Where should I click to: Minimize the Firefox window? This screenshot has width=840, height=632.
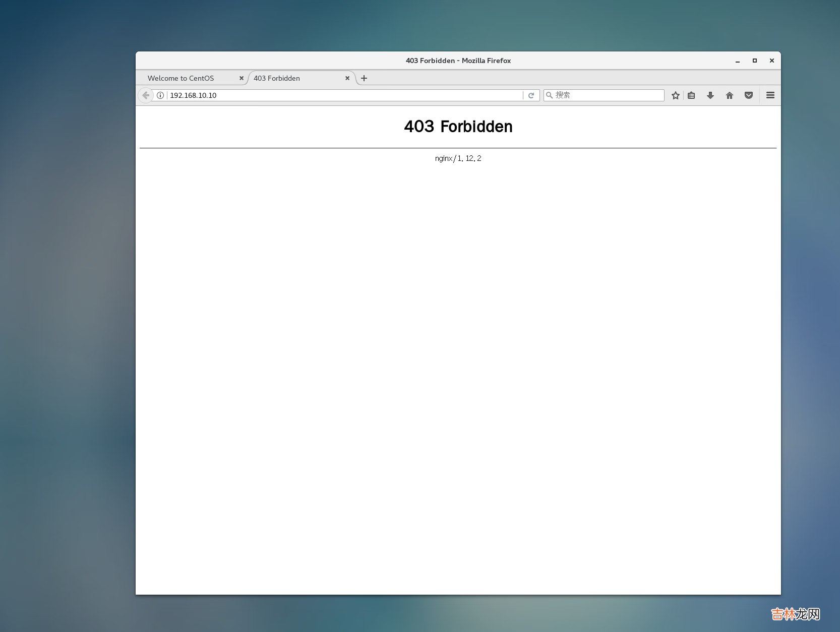coord(738,61)
